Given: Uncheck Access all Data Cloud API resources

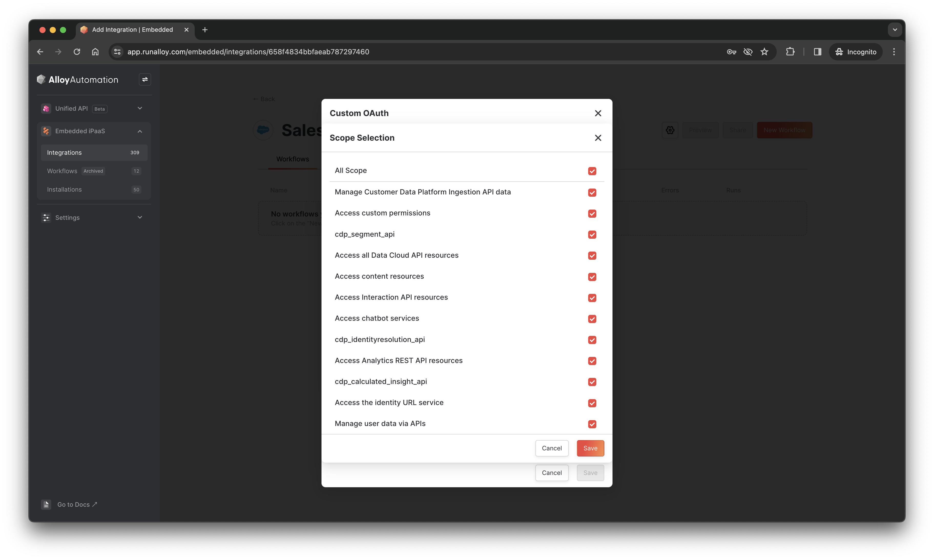Looking at the screenshot, I should (x=592, y=255).
